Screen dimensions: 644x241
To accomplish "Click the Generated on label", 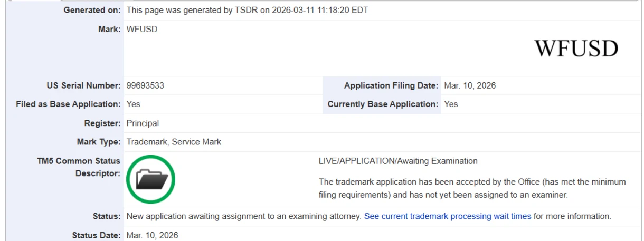I will pos(92,10).
